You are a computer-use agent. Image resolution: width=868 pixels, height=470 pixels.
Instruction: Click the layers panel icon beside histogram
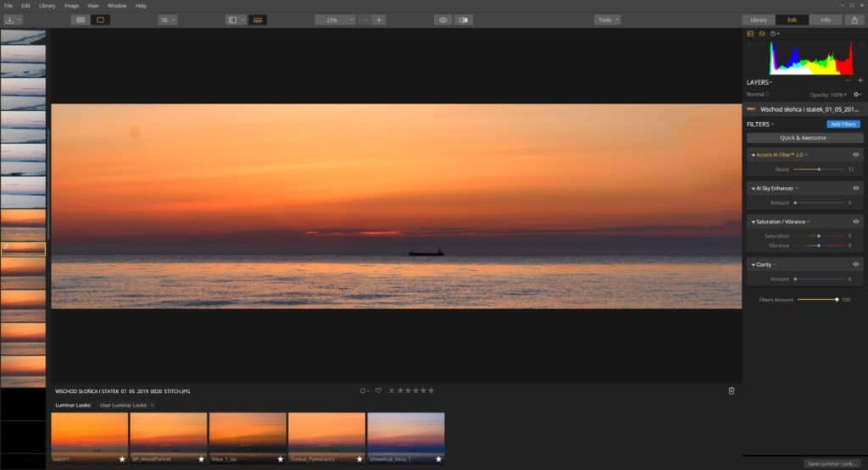pyautogui.click(x=762, y=34)
